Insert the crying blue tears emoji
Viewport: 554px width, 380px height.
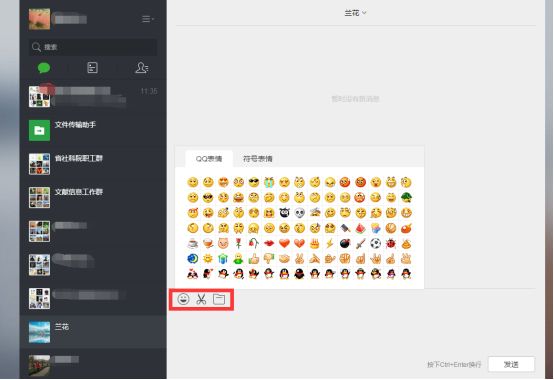point(269,182)
